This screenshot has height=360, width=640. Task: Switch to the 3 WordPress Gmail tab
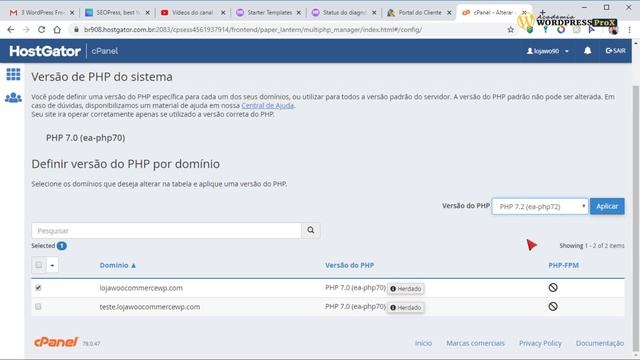pyautogui.click(x=41, y=13)
